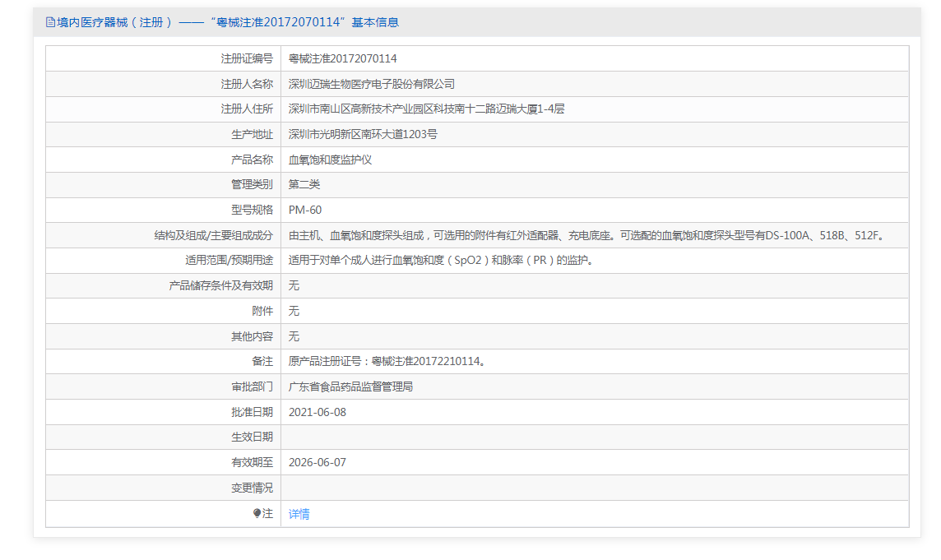Click model specification PM-60
The image size is (941, 560).
[305, 210]
